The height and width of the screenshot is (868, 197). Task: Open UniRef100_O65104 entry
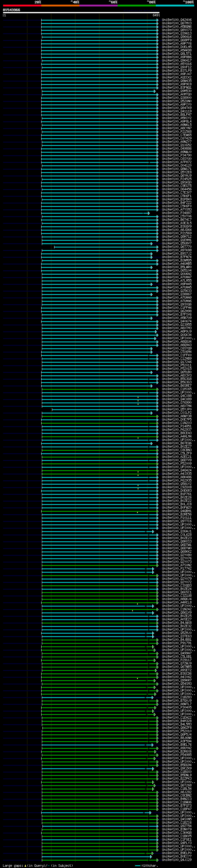pyautogui.click(x=177, y=271)
